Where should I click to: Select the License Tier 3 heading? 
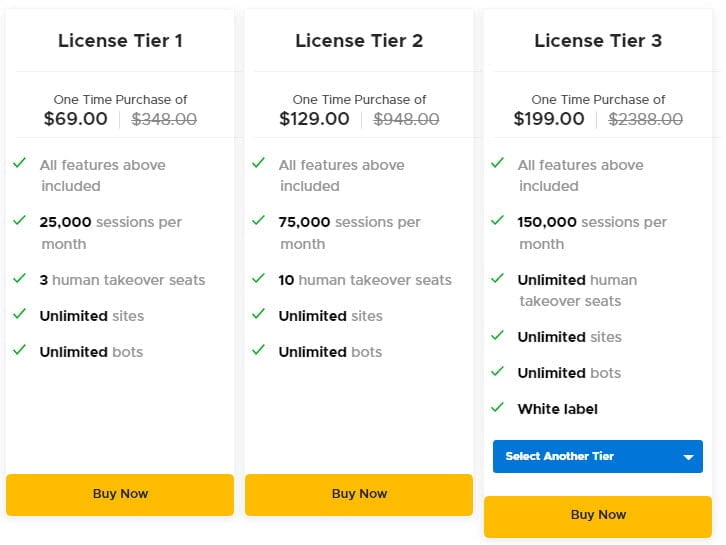pyautogui.click(x=598, y=41)
